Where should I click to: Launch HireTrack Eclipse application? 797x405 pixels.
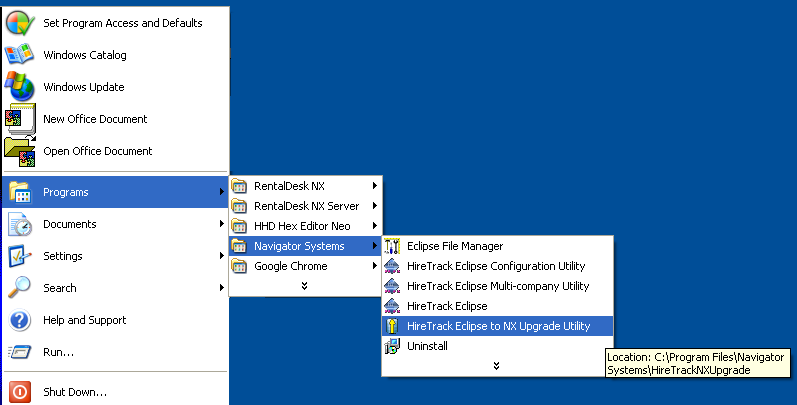(x=447, y=306)
